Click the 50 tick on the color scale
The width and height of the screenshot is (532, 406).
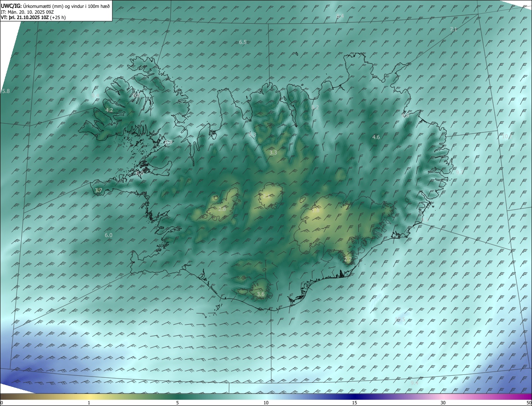(x=529, y=403)
